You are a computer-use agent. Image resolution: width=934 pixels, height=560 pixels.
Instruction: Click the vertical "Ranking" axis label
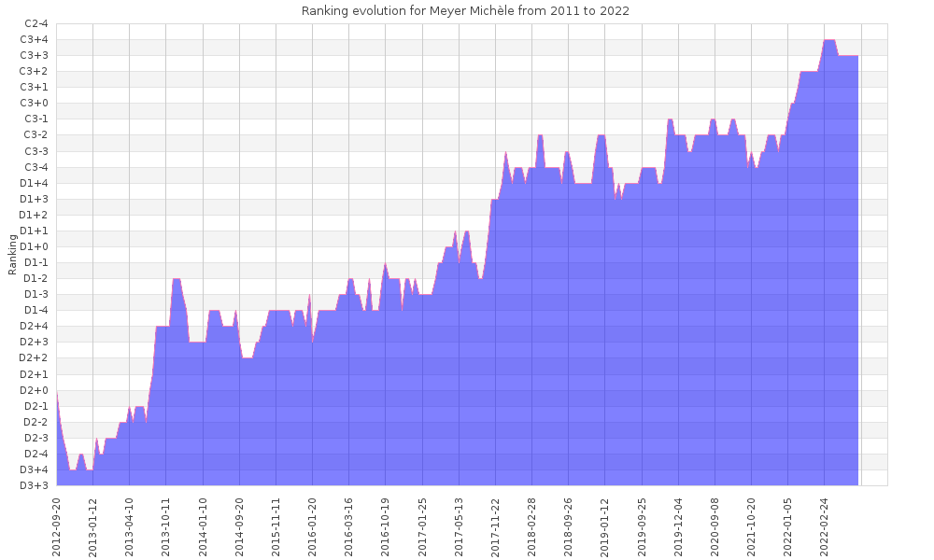pyautogui.click(x=12, y=254)
